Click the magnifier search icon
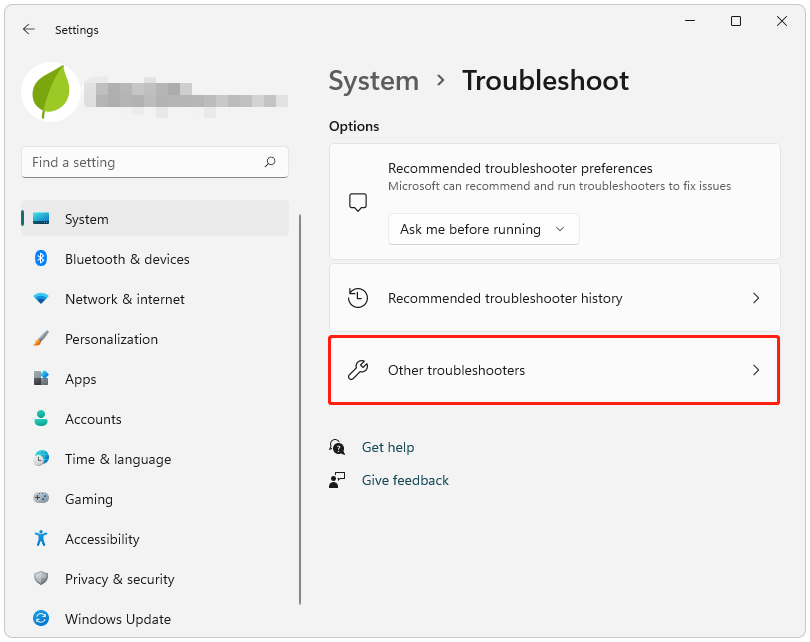810x642 pixels. (x=270, y=162)
